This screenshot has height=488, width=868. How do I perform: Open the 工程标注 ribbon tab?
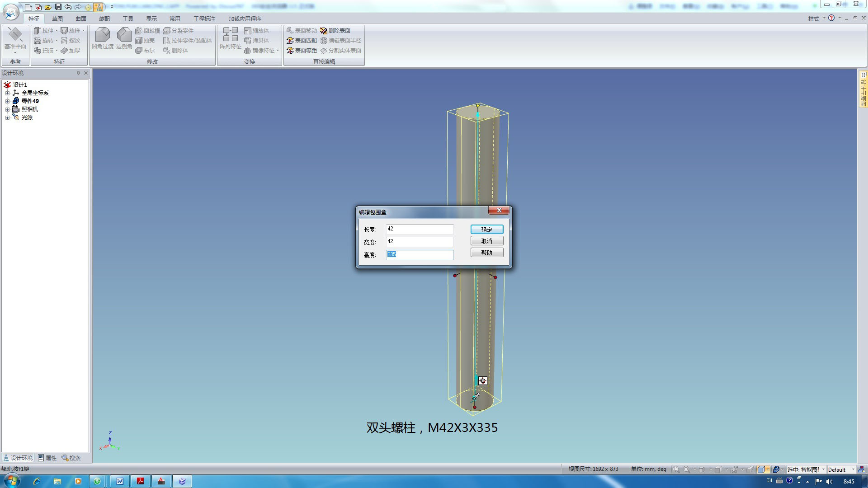[x=204, y=19]
